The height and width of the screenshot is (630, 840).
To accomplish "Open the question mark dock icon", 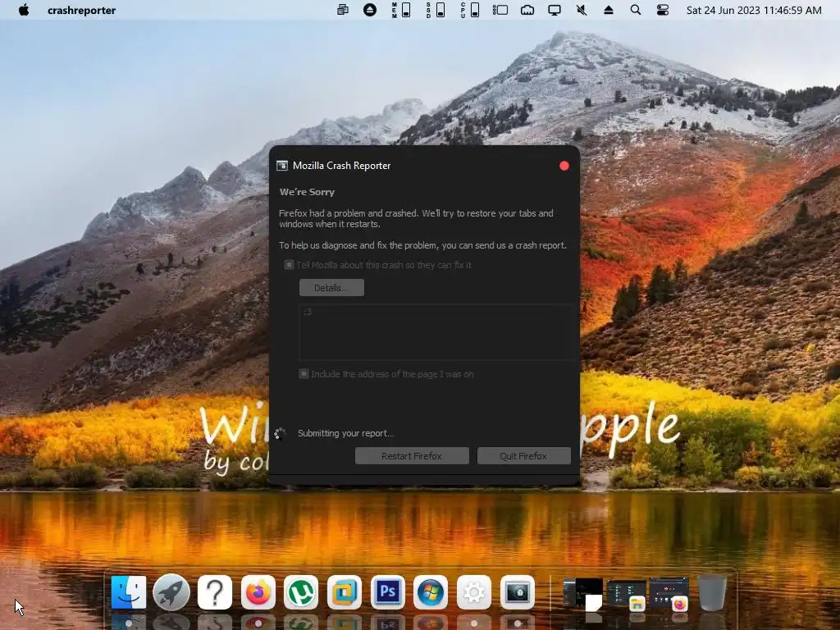I will [x=215, y=592].
